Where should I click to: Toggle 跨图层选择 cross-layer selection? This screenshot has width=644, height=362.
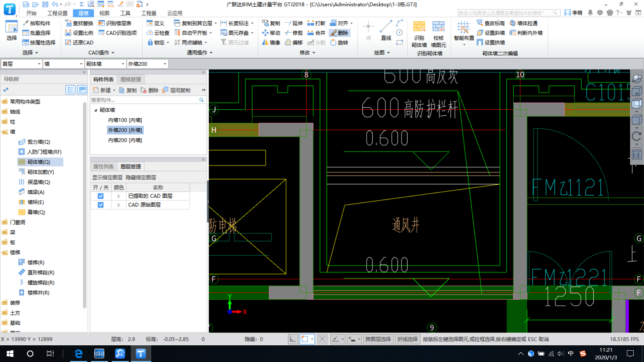coord(378,339)
